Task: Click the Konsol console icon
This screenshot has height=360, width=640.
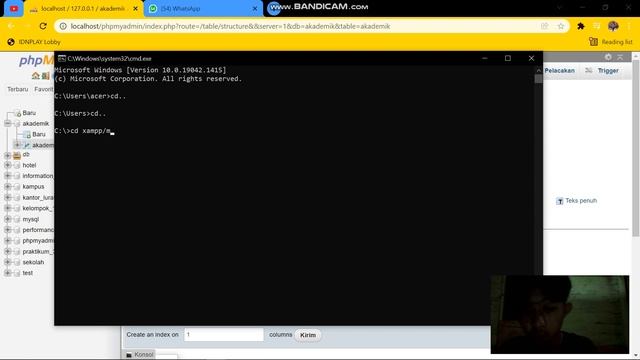Action: 129,355
